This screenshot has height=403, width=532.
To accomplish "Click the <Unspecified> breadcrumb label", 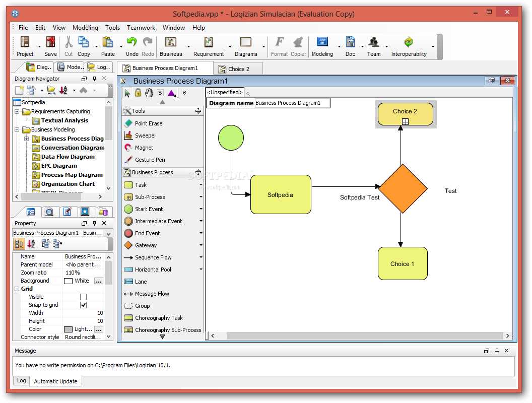I will coord(225,92).
